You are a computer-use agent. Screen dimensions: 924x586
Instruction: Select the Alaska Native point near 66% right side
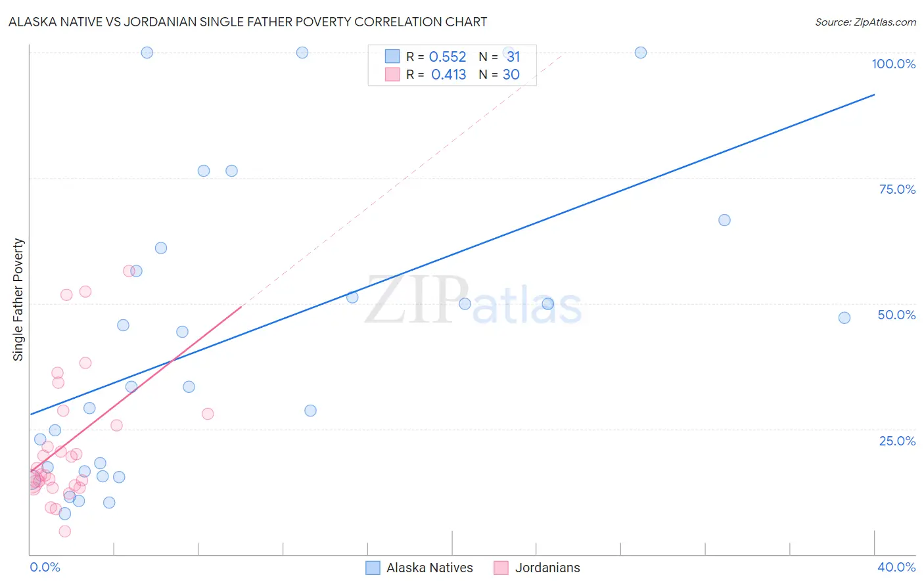pos(724,220)
